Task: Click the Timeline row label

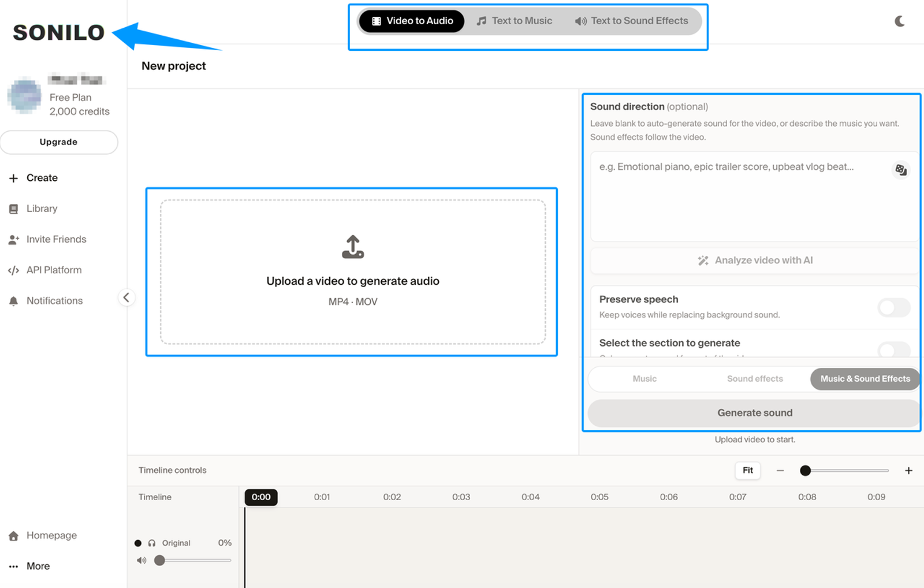Action: [155, 497]
